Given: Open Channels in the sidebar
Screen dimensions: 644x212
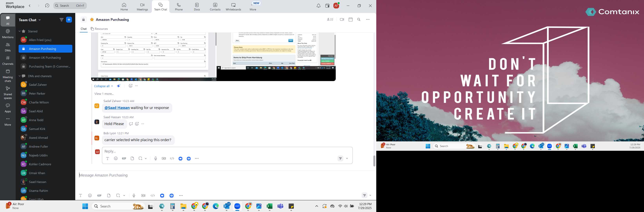Looking at the screenshot, I should [8, 60].
